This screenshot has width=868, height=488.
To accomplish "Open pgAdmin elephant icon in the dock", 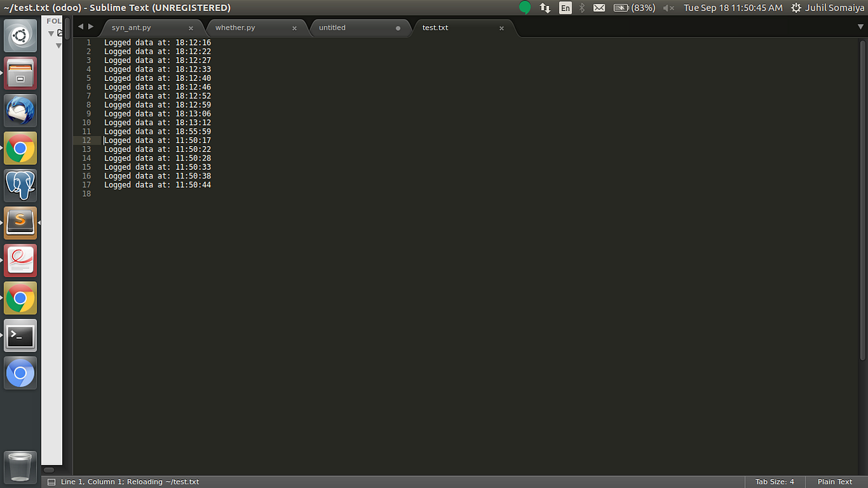I will coord(20,186).
